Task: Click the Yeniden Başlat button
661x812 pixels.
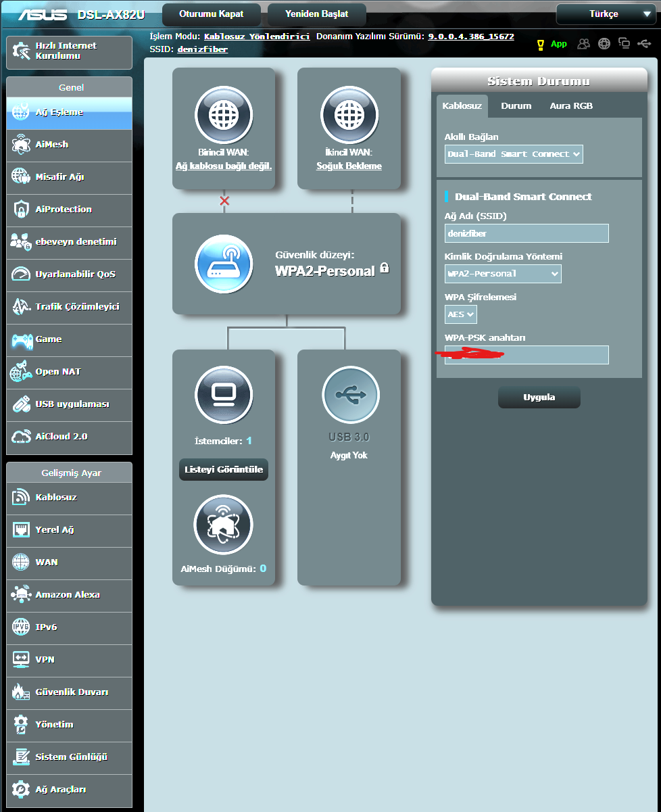Action: (317, 14)
